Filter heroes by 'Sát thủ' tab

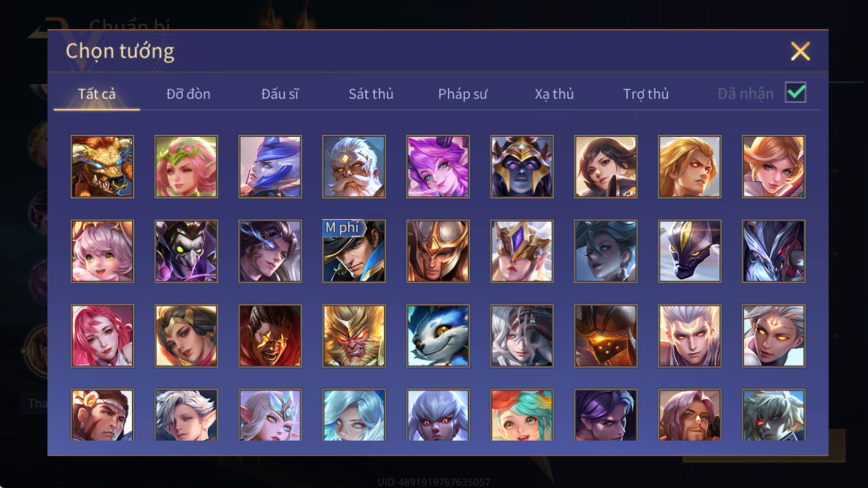pos(371,94)
